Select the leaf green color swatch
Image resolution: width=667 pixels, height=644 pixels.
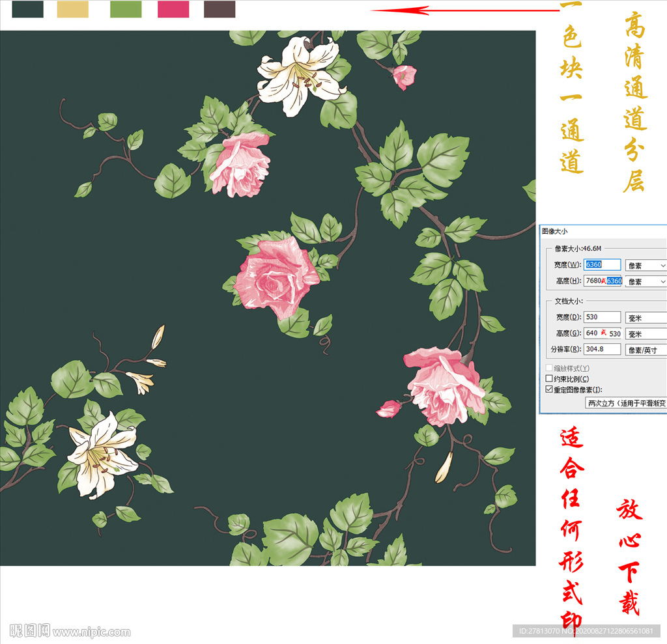click(x=126, y=9)
